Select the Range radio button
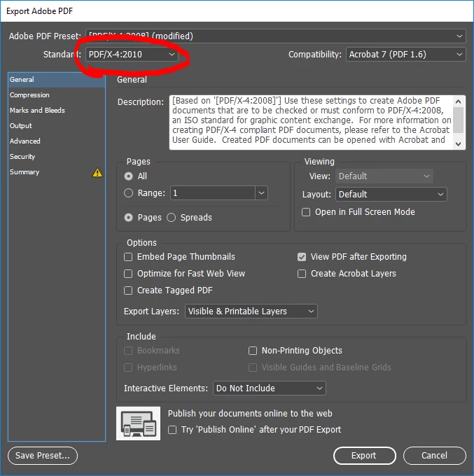The height and width of the screenshot is (476, 474). 128,193
